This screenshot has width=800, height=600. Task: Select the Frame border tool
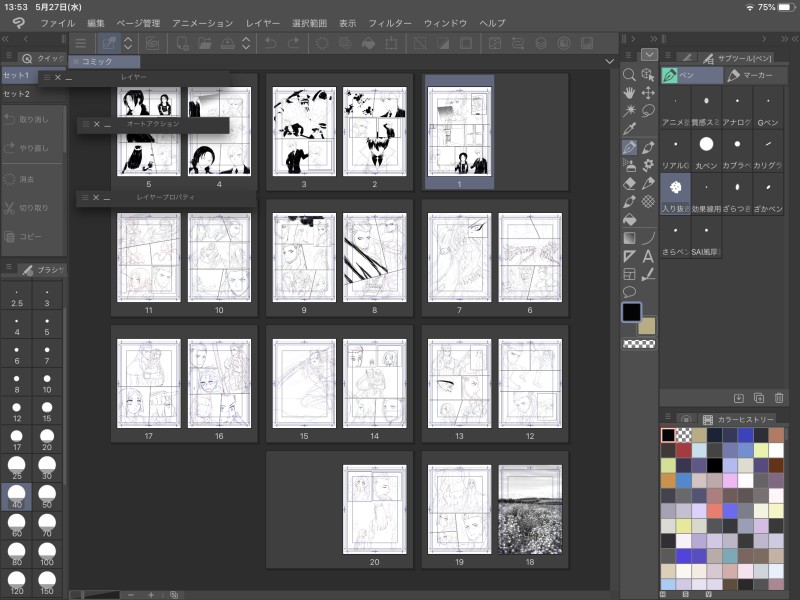[x=629, y=274]
